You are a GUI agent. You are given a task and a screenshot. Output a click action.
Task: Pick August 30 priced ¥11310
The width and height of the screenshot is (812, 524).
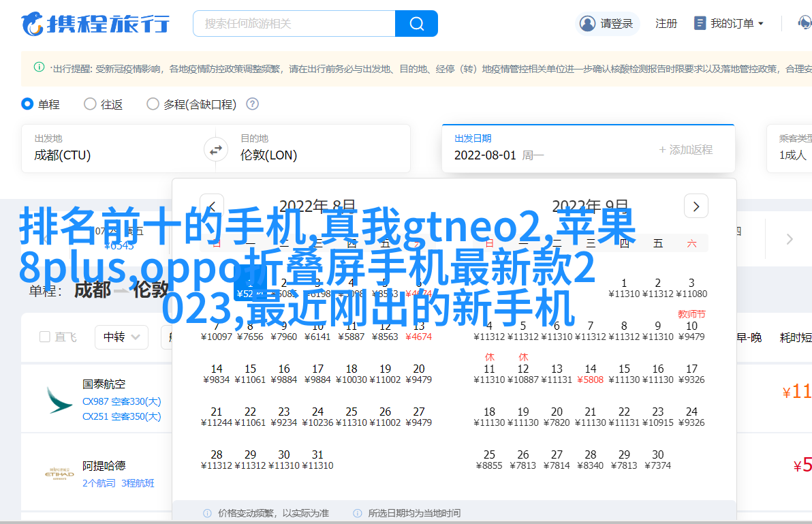(284, 460)
